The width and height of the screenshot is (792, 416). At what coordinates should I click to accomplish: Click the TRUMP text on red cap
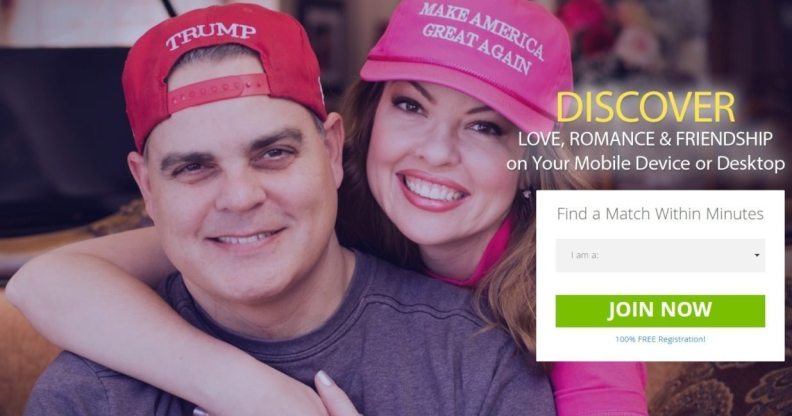pos(211,36)
